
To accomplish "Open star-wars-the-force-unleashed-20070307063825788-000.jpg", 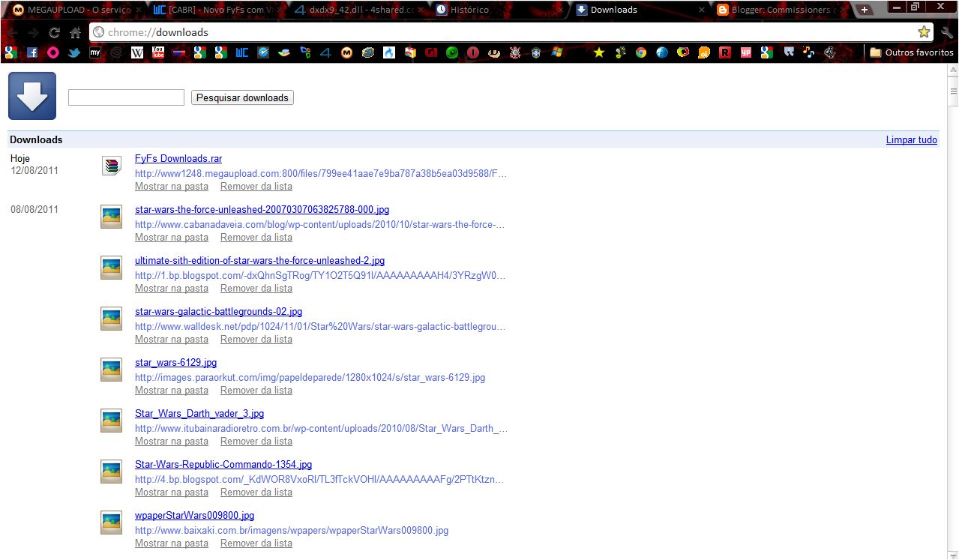I will coord(262,209).
